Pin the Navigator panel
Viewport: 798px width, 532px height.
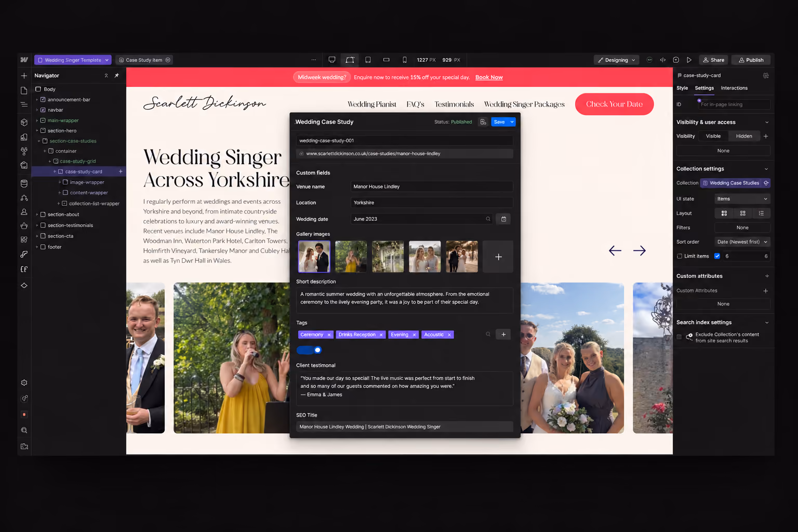[117, 75]
